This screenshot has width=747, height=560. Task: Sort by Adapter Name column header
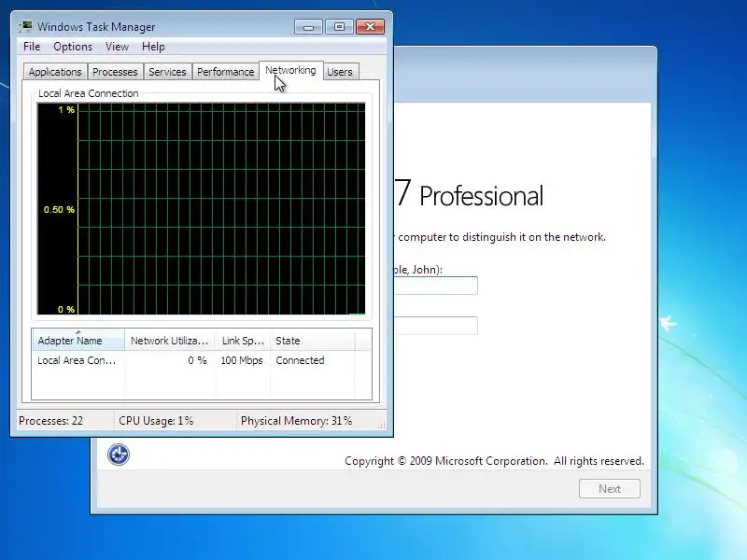78,341
